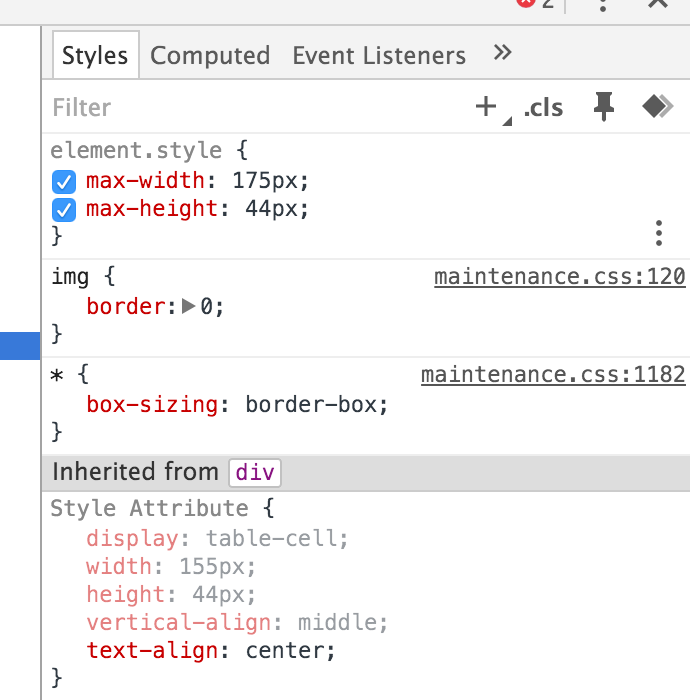Click the red error count icon
690x700 pixels.
pyautogui.click(x=526, y=4)
